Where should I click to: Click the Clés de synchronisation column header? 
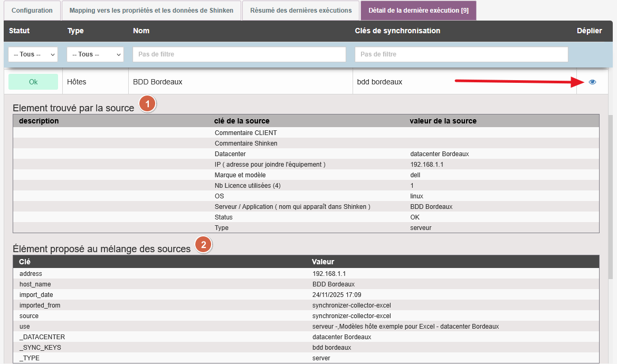[x=397, y=31]
